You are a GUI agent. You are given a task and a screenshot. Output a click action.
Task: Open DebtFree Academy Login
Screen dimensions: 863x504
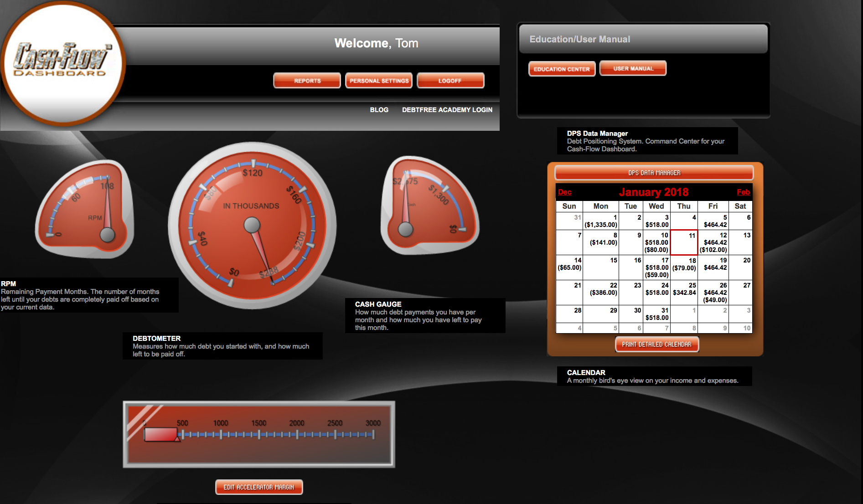pyautogui.click(x=447, y=110)
